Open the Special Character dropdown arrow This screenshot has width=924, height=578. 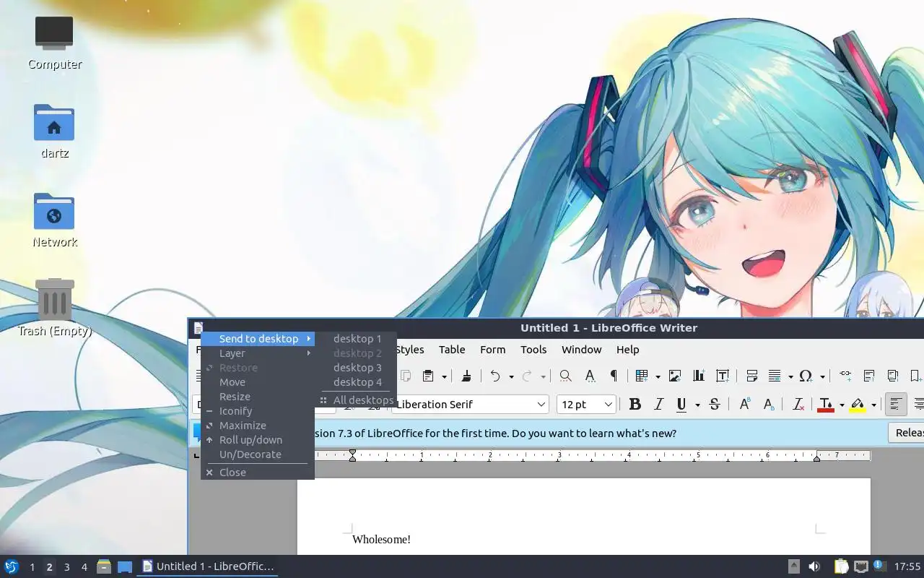(822, 376)
